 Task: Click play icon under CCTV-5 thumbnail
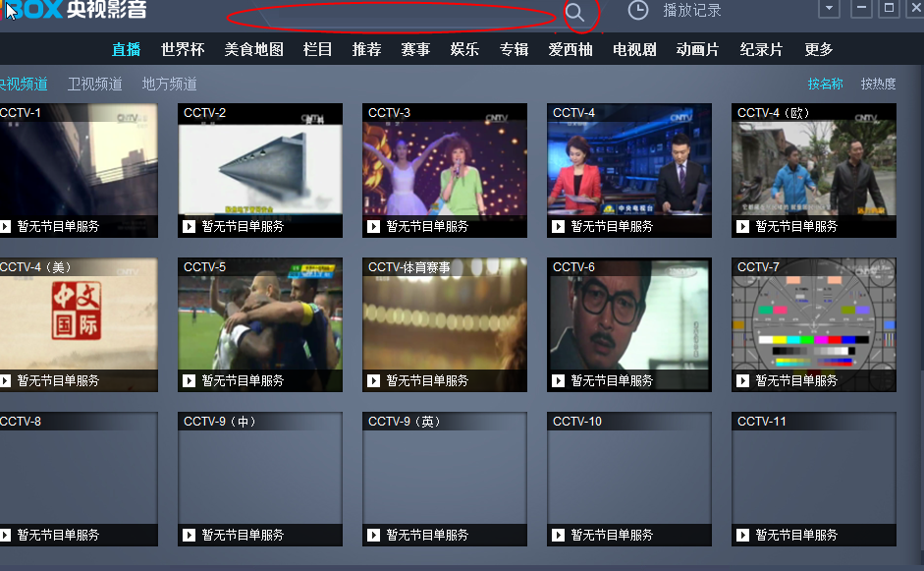[189, 380]
